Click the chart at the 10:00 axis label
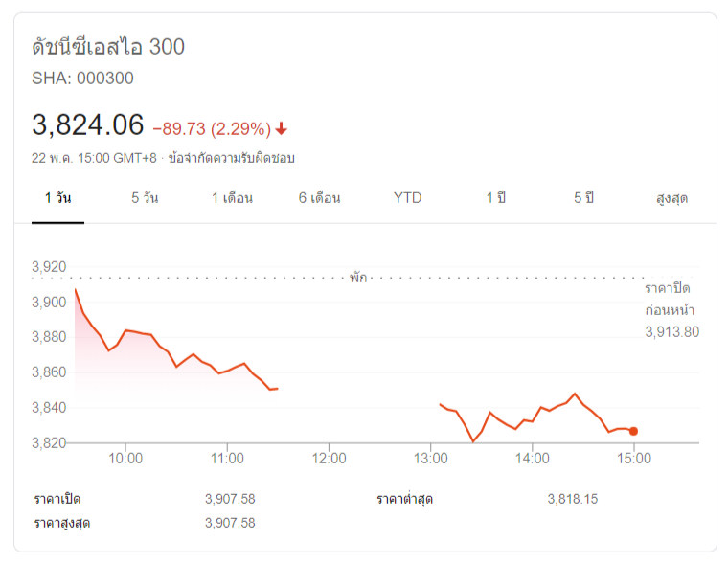This screenshot has height=563, width=728. click(x=125, y=459)
